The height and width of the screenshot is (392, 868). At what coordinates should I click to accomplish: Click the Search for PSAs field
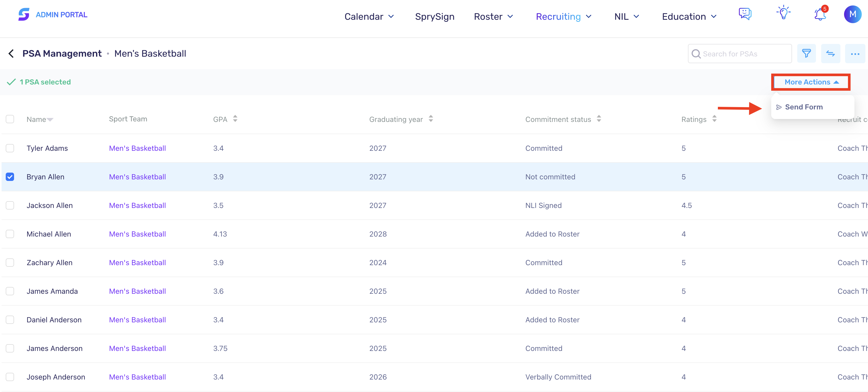(740, 54)
